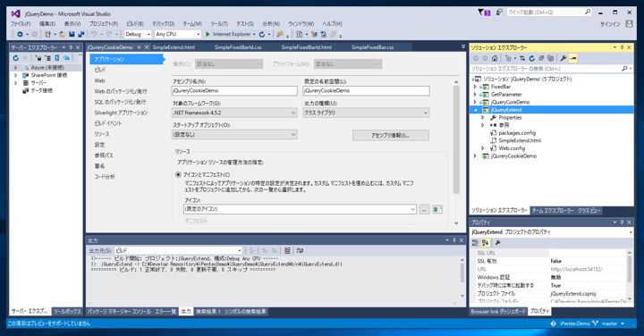
Task: Click the wrench Properties icon in Solution Explorer
Action: click(563, 58)
